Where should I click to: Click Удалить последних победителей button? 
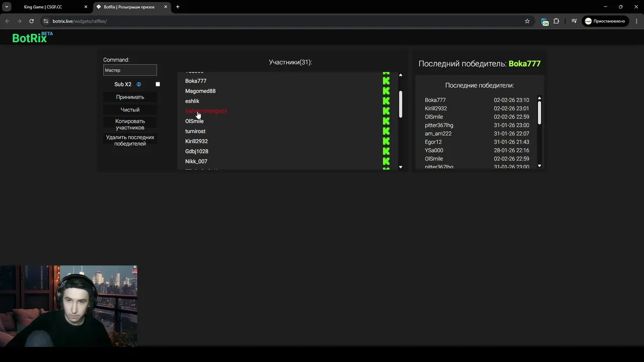tap(130, 140)
